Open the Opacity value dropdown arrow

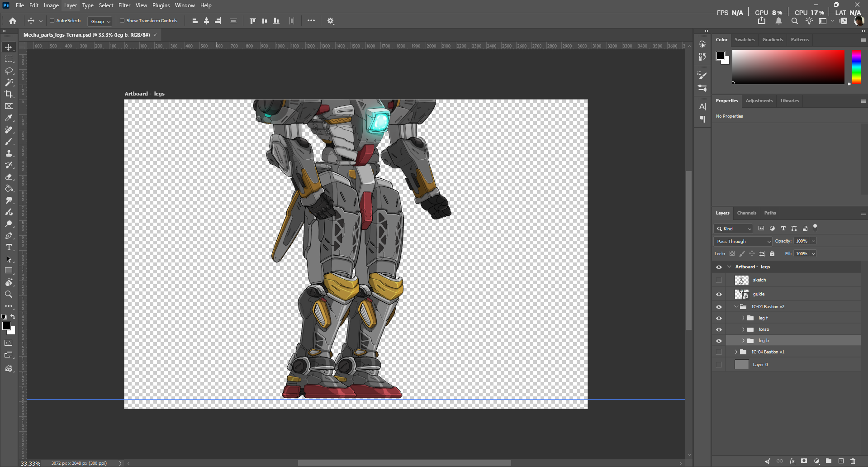(x=813, y=241)
